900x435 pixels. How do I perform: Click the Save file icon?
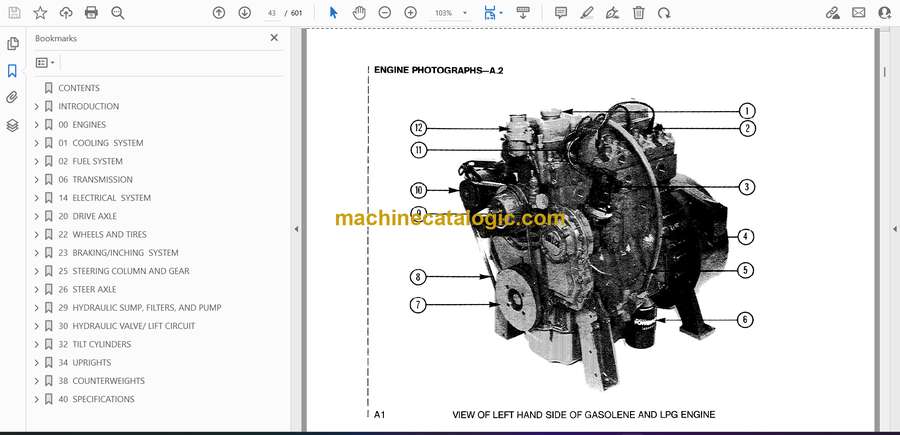(x=14, y=13)
